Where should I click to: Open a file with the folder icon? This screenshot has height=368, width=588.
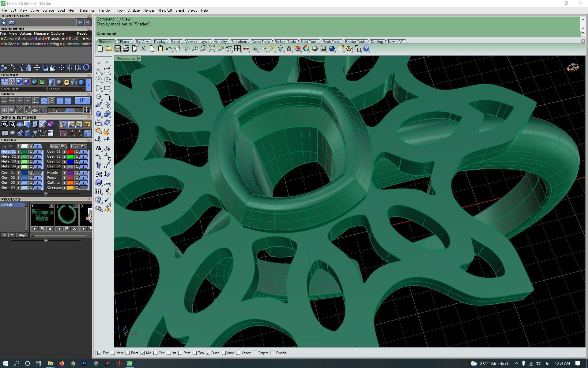click(109, 48)
